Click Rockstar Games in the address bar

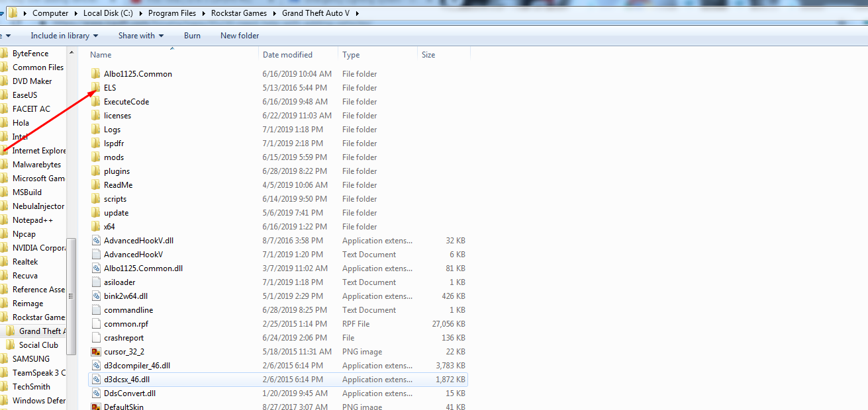point(239,13)
